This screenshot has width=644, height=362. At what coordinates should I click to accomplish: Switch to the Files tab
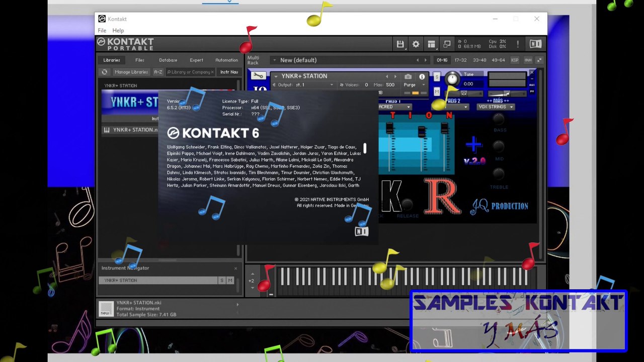140,60
